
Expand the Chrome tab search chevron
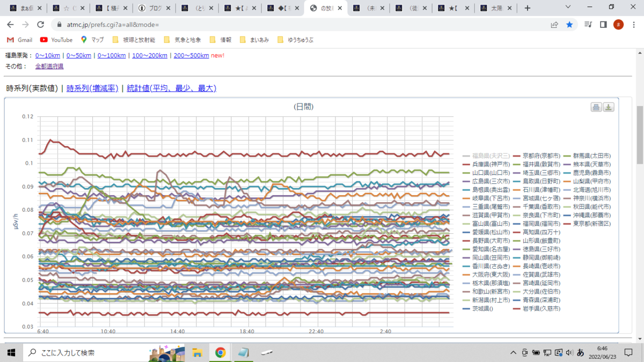pos(569,7)
